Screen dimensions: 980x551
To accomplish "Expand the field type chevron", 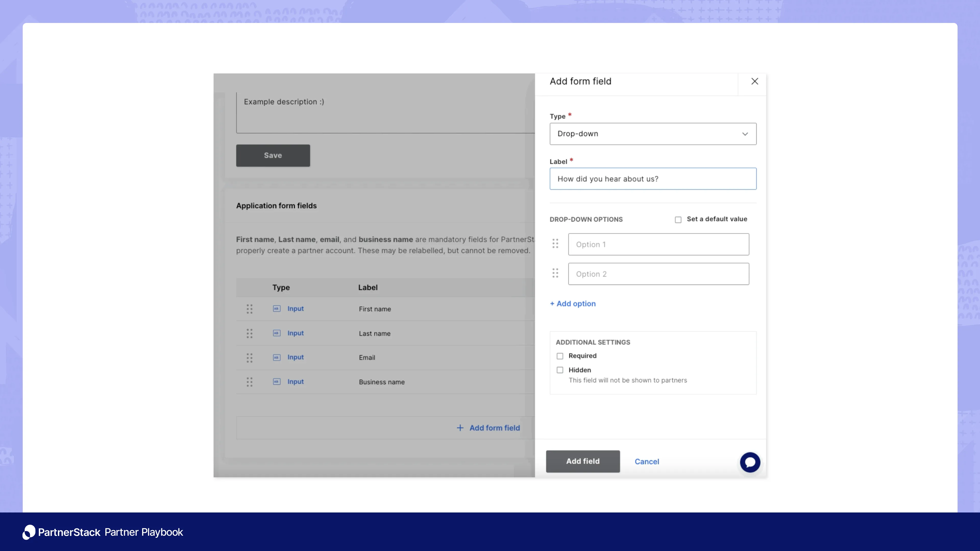I will pos(744,134).
